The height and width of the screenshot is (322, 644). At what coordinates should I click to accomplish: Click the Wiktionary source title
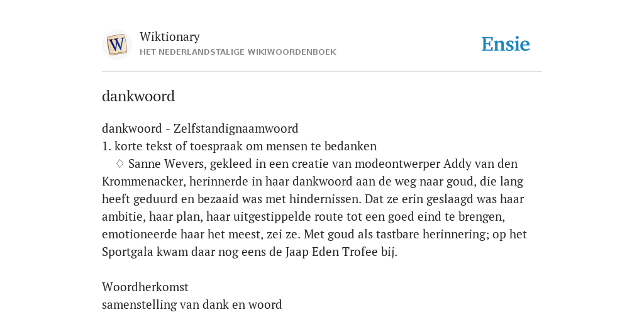[x=170, y=36]
